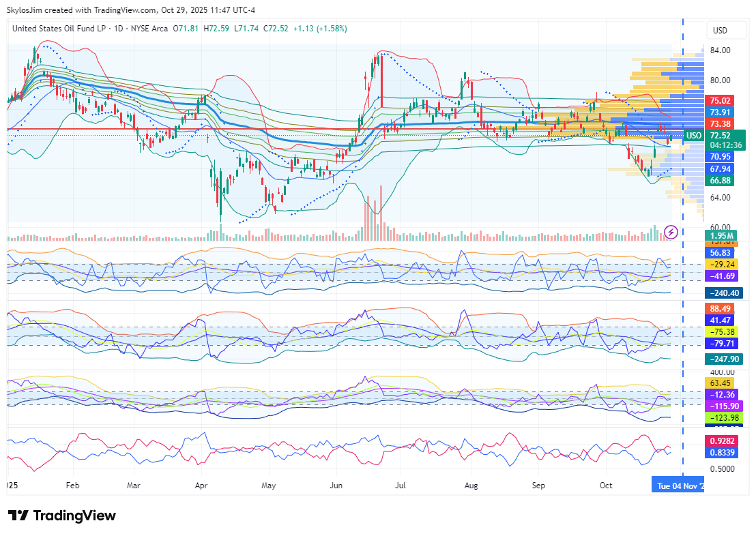Click the TradingView logo

tap(62, 516)
